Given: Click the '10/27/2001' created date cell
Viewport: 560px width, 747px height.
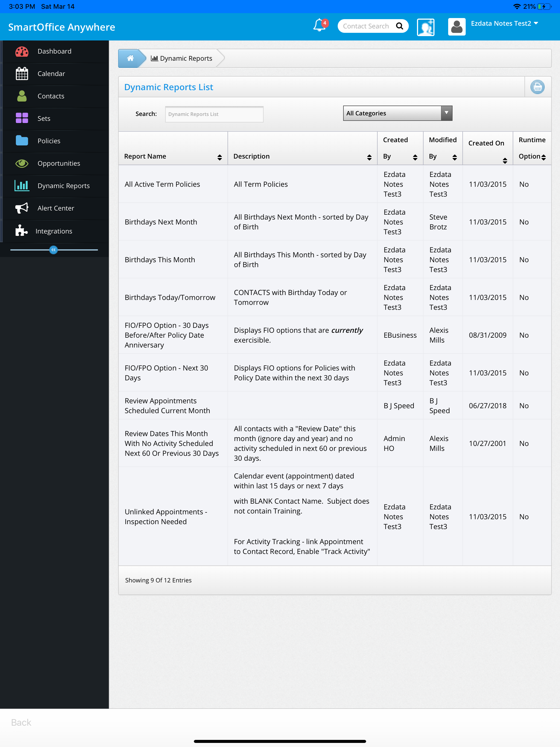Looking at the screenshot, I should tap(487, 443).
